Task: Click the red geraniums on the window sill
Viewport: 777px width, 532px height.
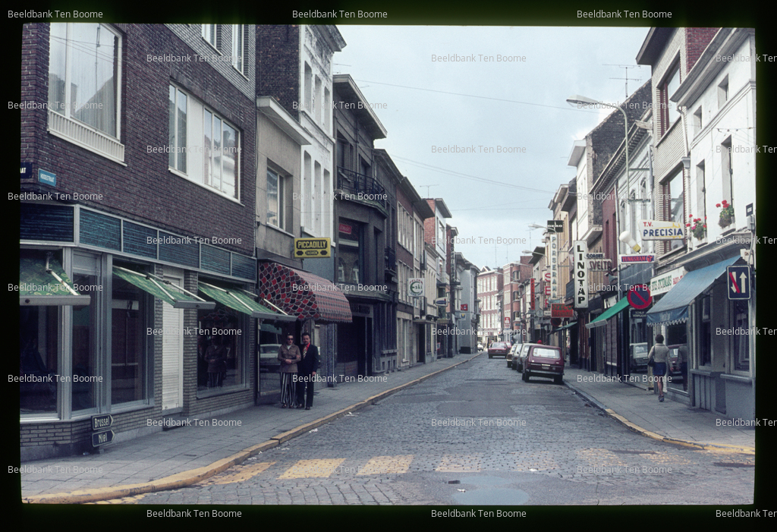Action: pos(725,214)
